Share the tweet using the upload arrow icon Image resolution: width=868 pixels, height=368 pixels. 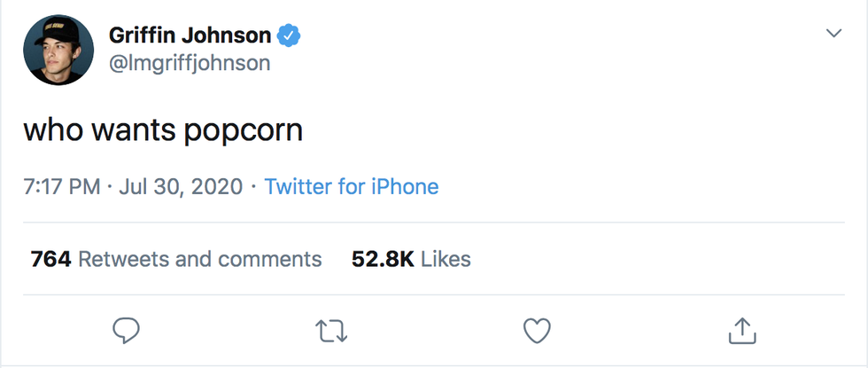click(741, 331)
